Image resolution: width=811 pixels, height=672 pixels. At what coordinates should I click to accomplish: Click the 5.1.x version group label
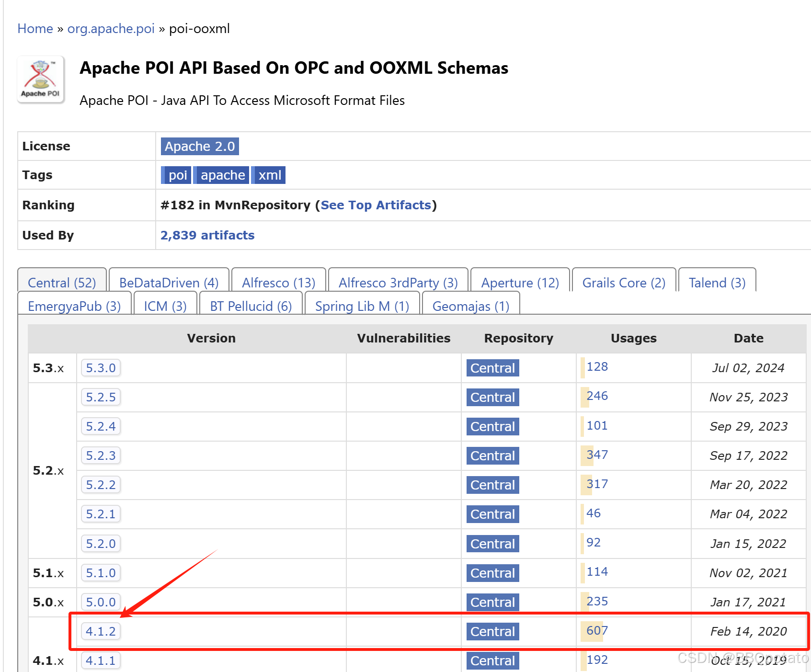click(48, 573)
